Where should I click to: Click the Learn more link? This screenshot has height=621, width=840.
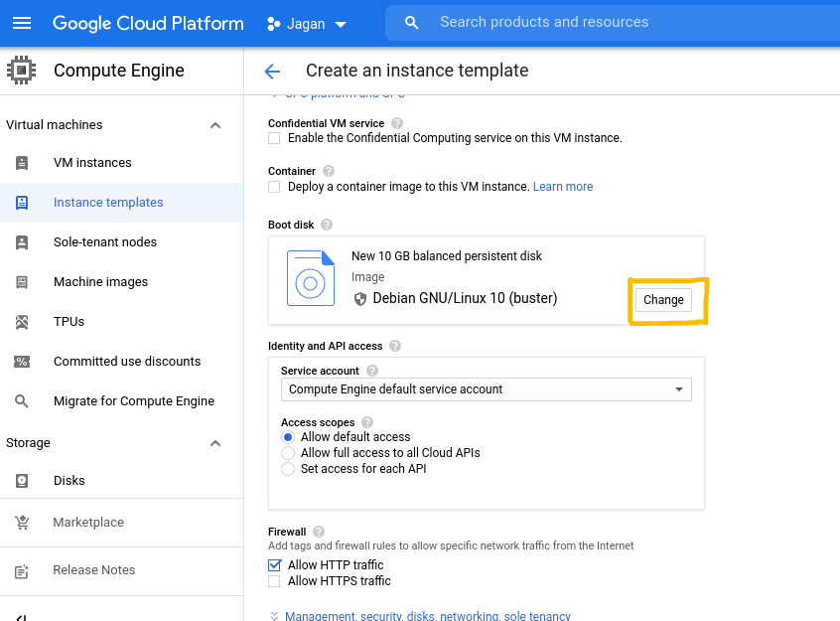pyautogui.click(x=563, y=187)
